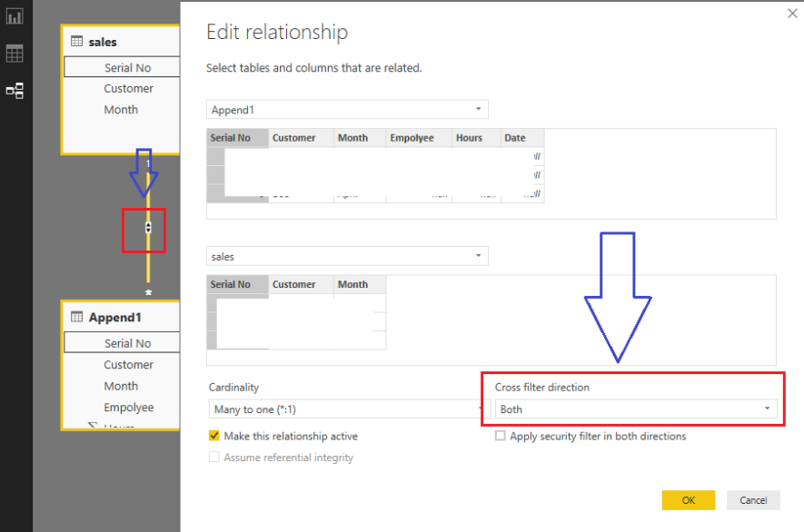
Task: Open the Relationships model view icon
Action: coord(15,90)
